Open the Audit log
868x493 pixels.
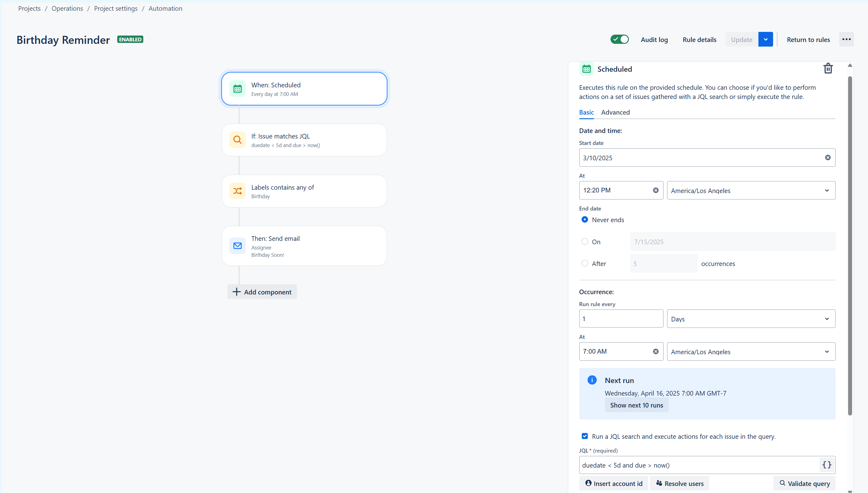(x=654, y=40)
